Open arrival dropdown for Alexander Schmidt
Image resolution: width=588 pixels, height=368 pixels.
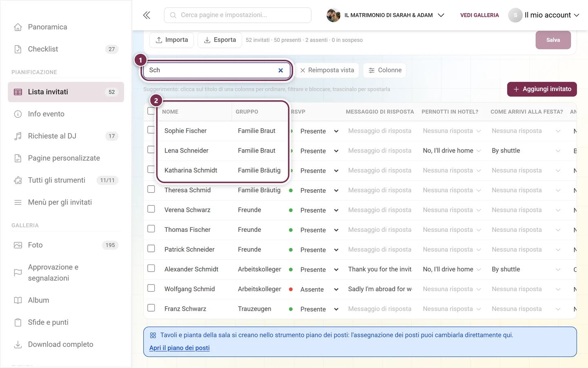tap(527, 269)
